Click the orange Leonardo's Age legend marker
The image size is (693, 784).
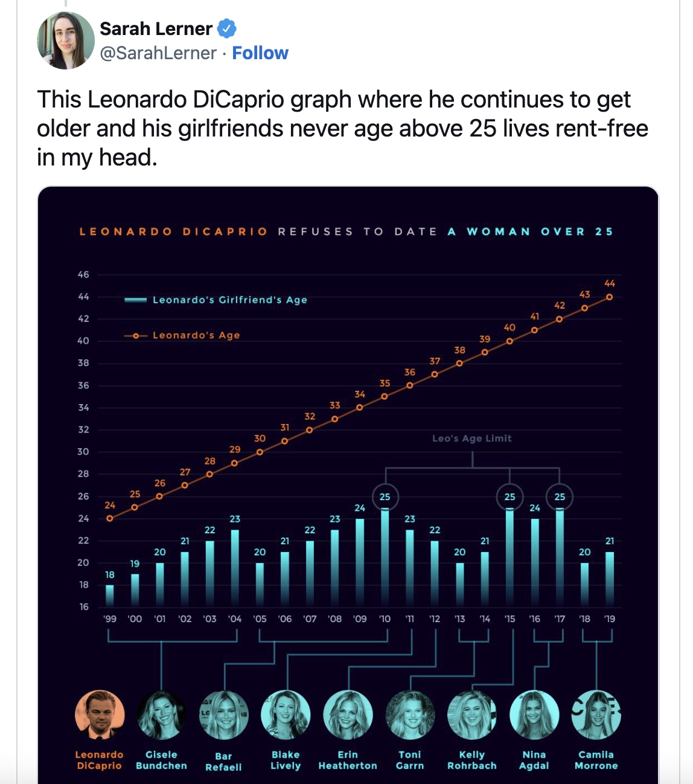coord(136,335)
